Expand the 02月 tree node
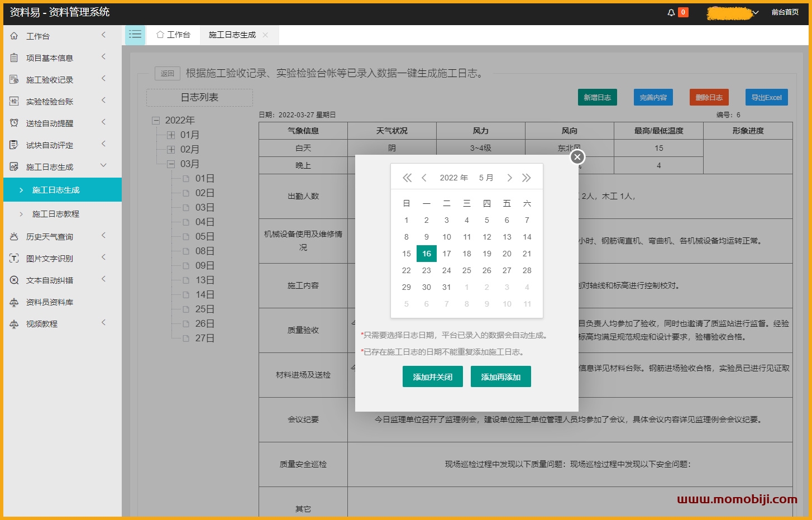The image size is (812, 520). click(171, 149)
